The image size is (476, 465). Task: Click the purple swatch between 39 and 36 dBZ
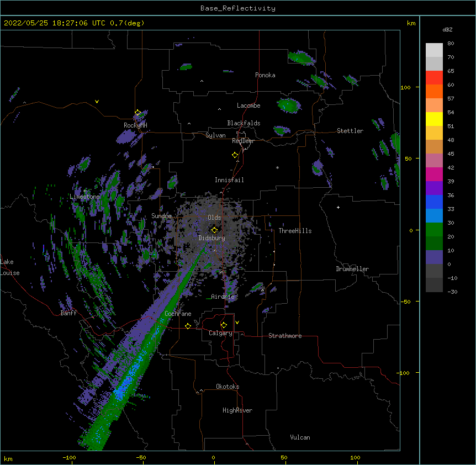click(434, 188)
